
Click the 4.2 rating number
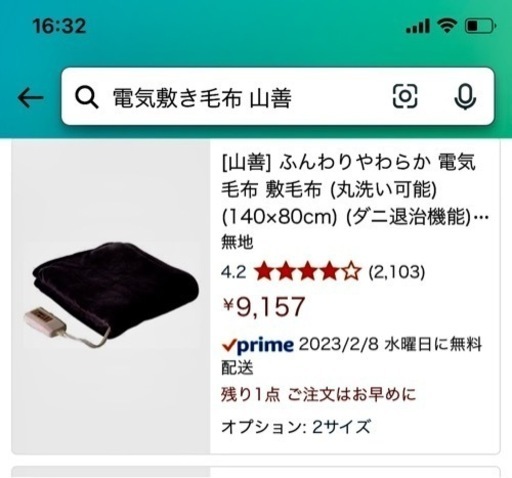click(234, 272)
